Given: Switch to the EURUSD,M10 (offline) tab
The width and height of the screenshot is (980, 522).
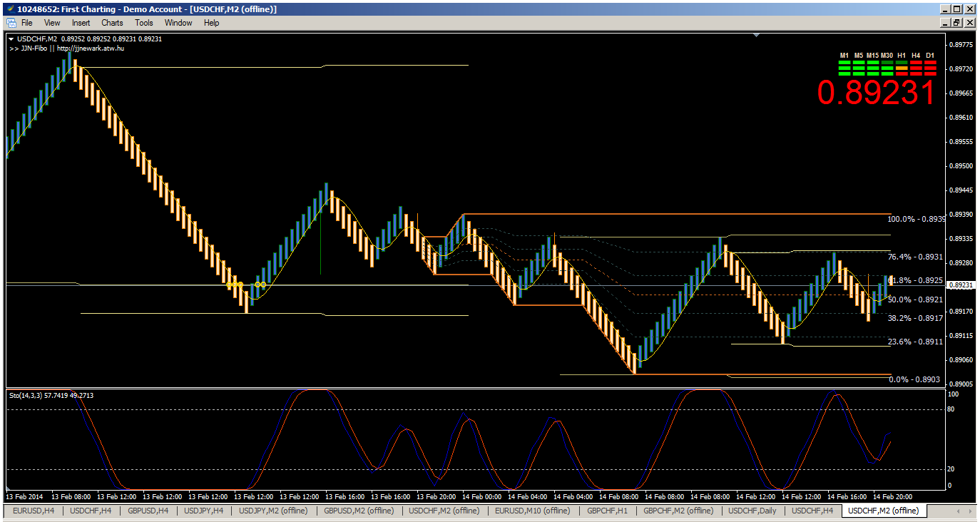Looking at the screenshot, I should (532, 511).
